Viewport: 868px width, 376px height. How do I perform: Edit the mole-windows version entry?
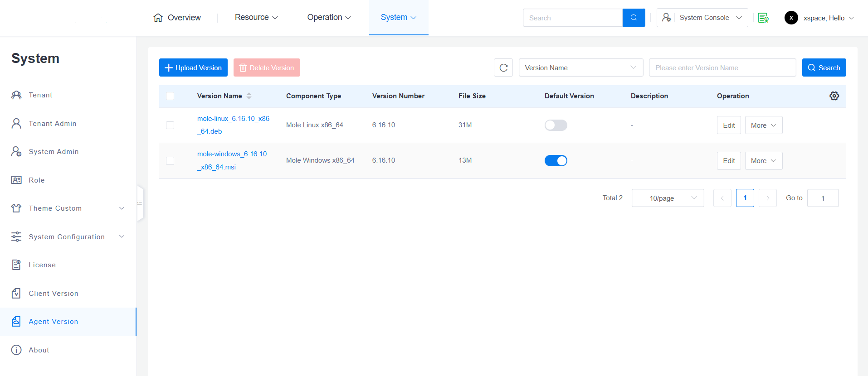(728, 161)
